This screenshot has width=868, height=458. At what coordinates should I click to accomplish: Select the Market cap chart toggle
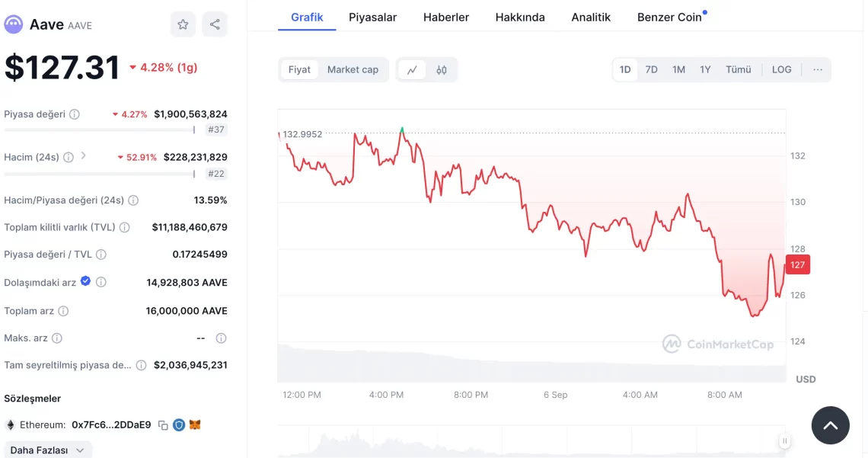353,69
